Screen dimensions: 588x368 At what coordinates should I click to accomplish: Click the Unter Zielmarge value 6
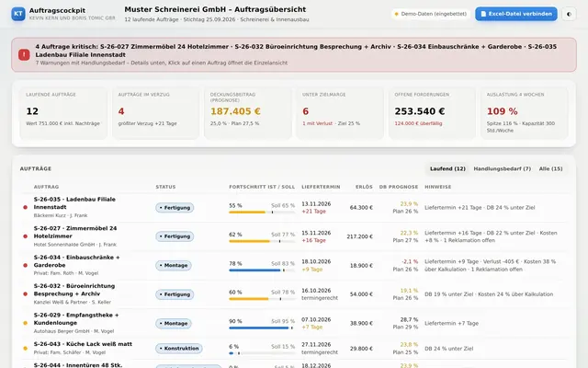click(306, 111)
